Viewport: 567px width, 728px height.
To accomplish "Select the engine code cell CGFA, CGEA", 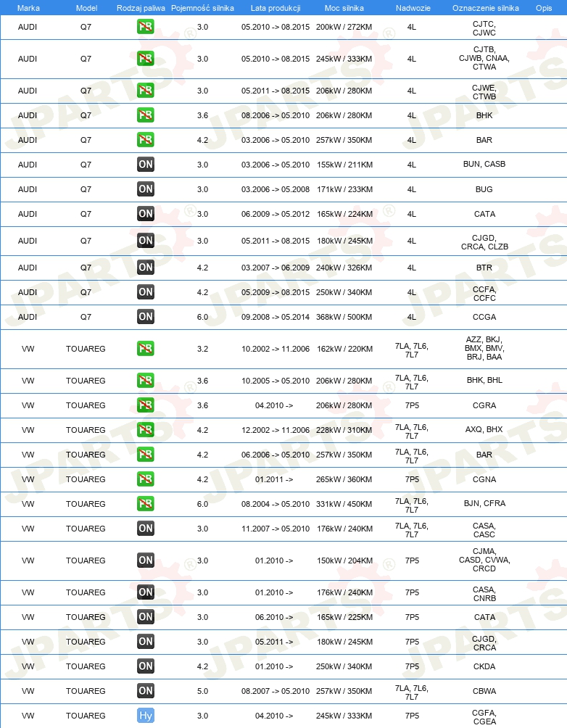I will click(x=484, y=717).
